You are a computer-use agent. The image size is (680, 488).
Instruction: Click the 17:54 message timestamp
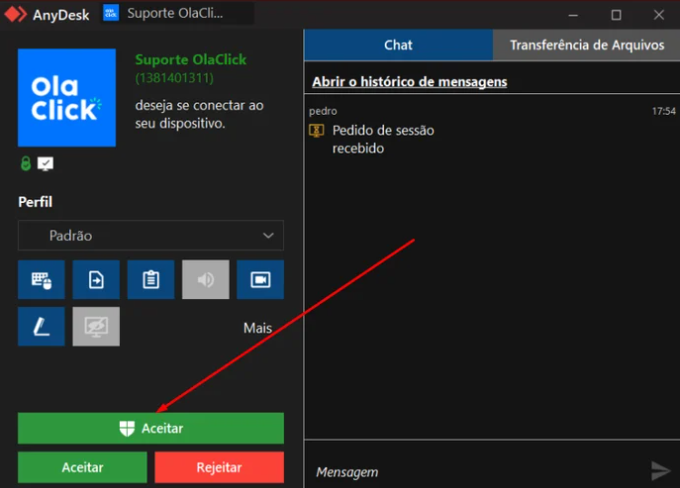664,111
